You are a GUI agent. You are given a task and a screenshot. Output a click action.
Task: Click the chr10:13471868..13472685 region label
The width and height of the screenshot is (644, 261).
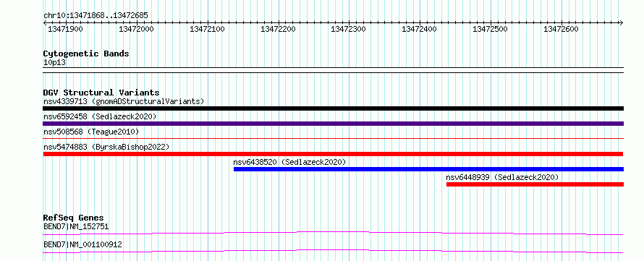96,16
